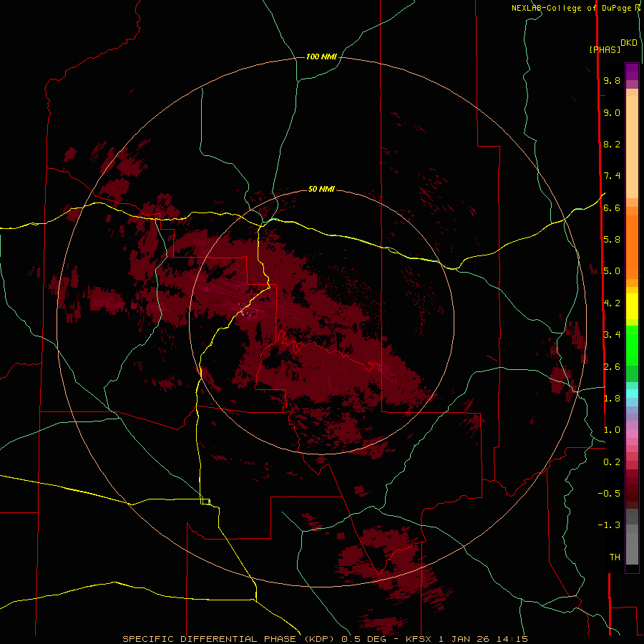
Task: Click the cyan segment of the color bar
Action: point(632,393)
